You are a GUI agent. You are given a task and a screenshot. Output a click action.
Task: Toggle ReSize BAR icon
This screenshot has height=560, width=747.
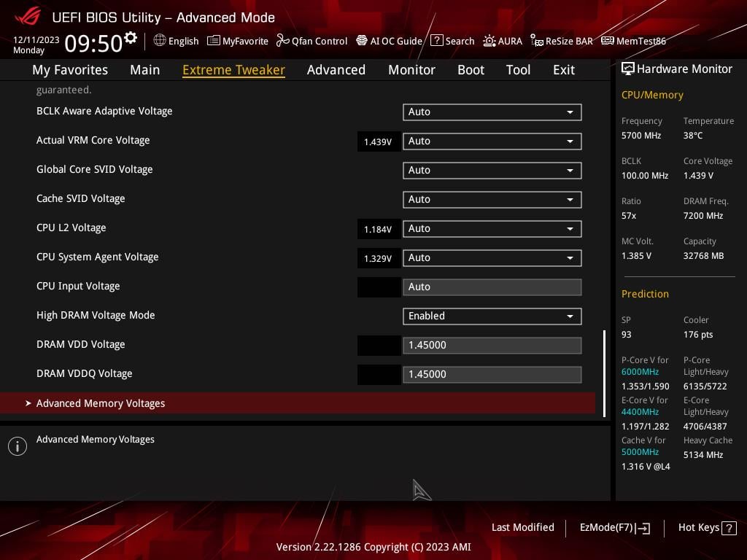[537, 41]
